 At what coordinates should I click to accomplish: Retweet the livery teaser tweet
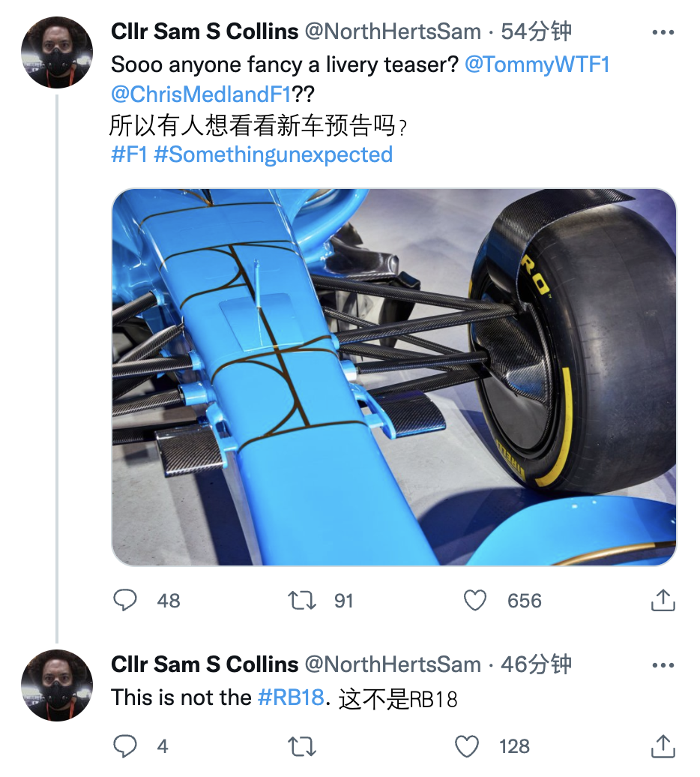301,601
